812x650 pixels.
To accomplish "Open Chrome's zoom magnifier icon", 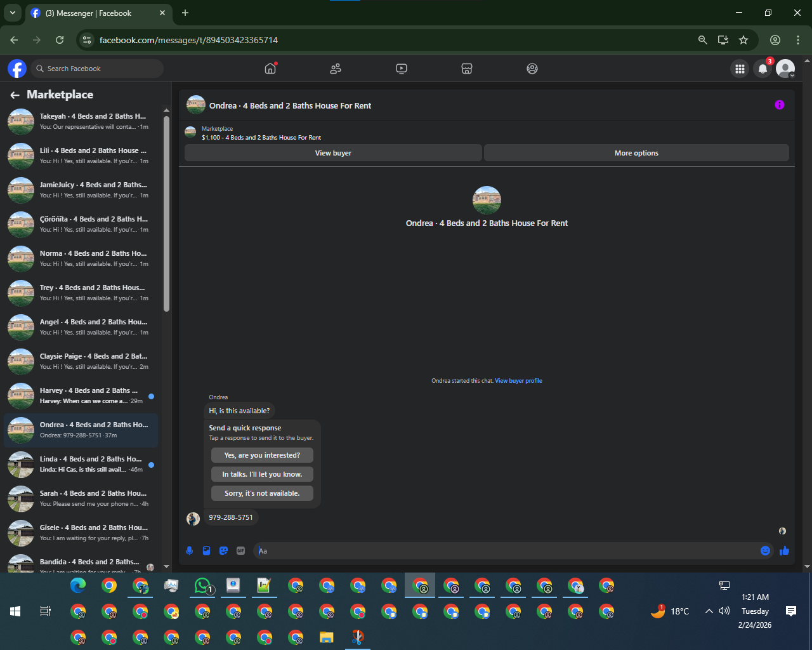I will click(702, 40).
